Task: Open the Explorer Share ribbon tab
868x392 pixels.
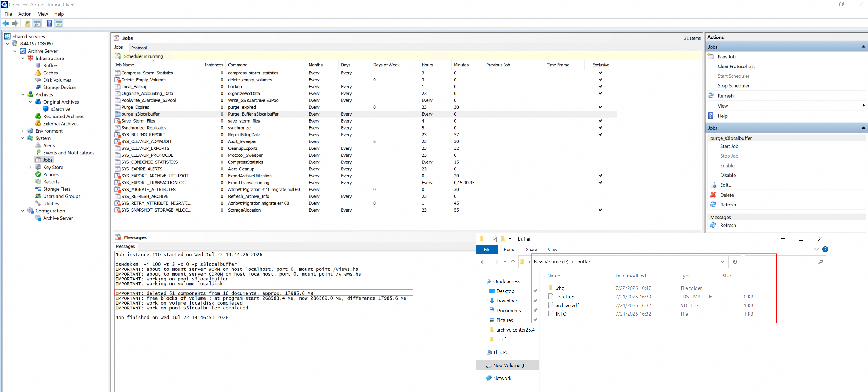Action: pyautogui.click(x=532, y=250)
